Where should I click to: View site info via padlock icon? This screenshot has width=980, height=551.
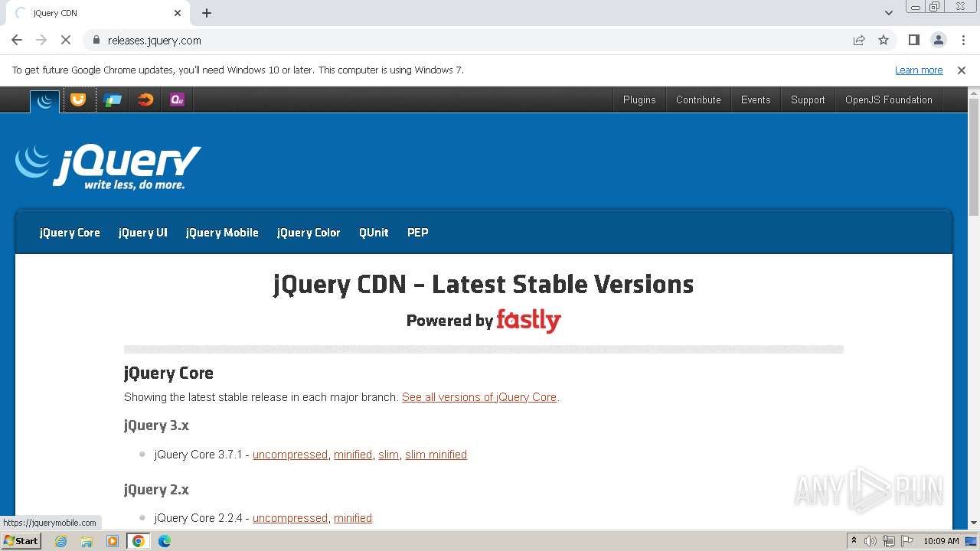[x=96, y=40]
